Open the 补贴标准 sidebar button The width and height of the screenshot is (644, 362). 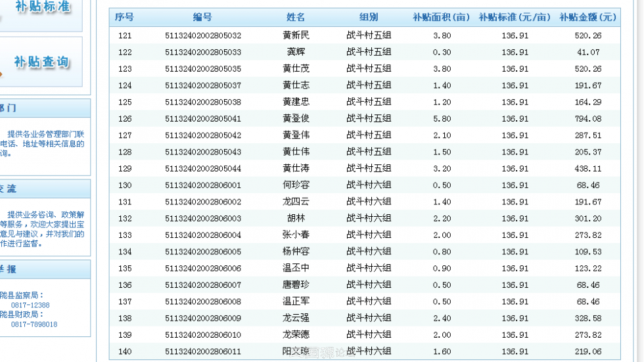(41, 9)
